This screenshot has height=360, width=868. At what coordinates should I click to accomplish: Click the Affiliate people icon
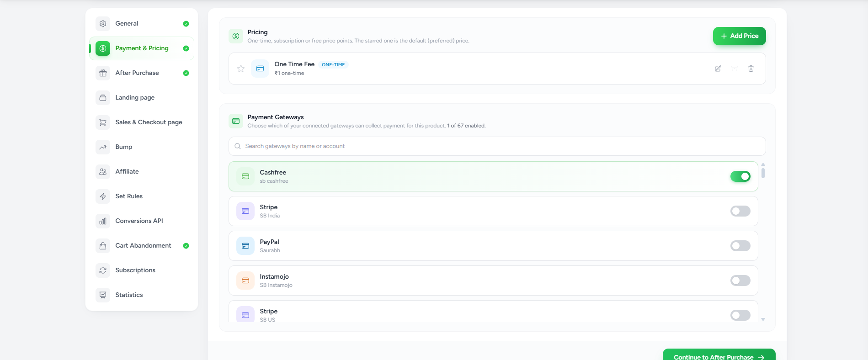point(103,172)
